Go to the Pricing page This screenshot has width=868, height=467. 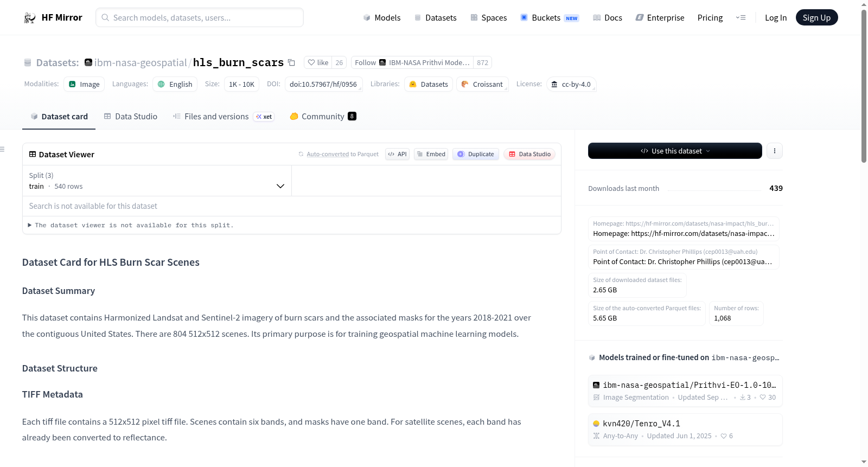click(x=710, y=17)
